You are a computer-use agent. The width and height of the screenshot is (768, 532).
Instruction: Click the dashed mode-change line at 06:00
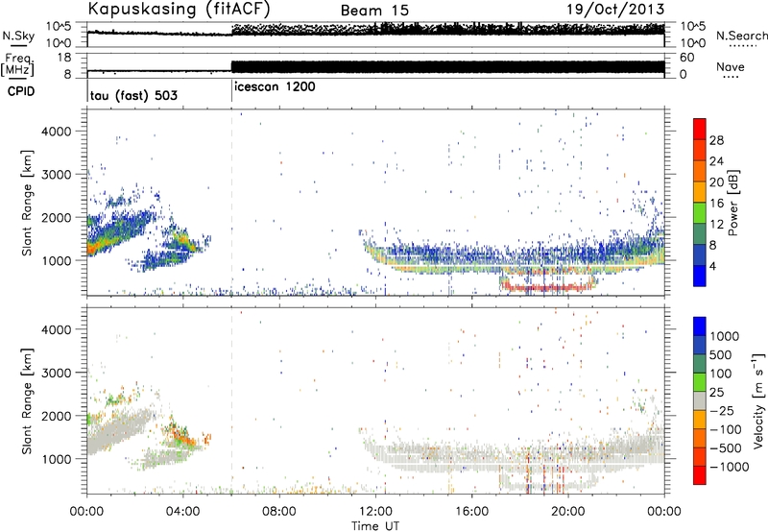tap(231, 203)
